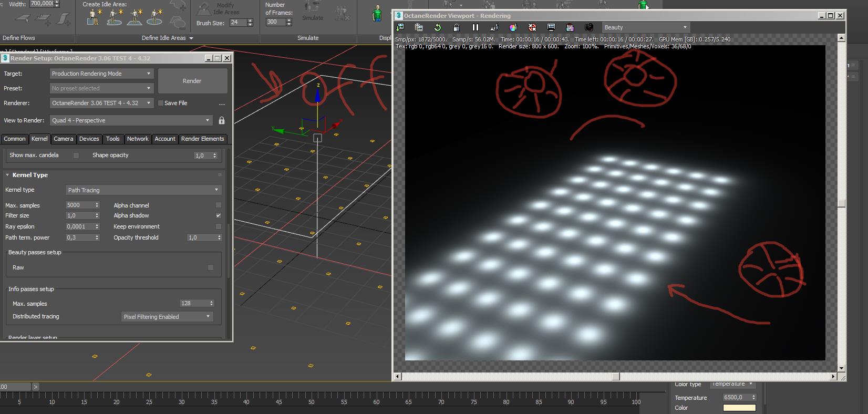The width and height of the screenshot is (868, 414).
Task: Click the Max. samples 5000 field
Action: tap(79, 205)
